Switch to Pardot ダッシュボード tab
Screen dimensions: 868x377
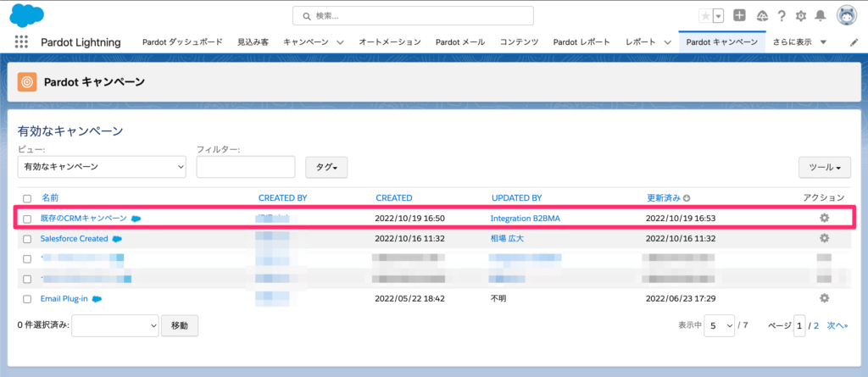(182, 42)
